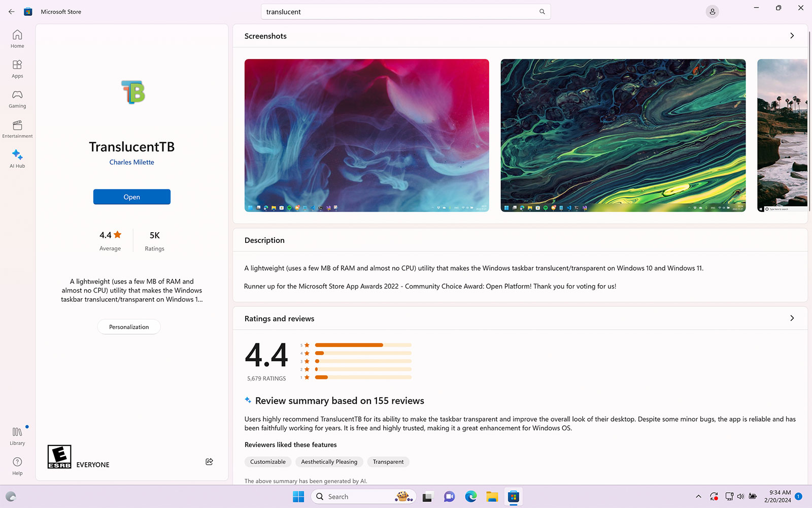This screenshot has width=812, height=508.
Task: Open File Explorer from taskbar
Action: [492, 496]
